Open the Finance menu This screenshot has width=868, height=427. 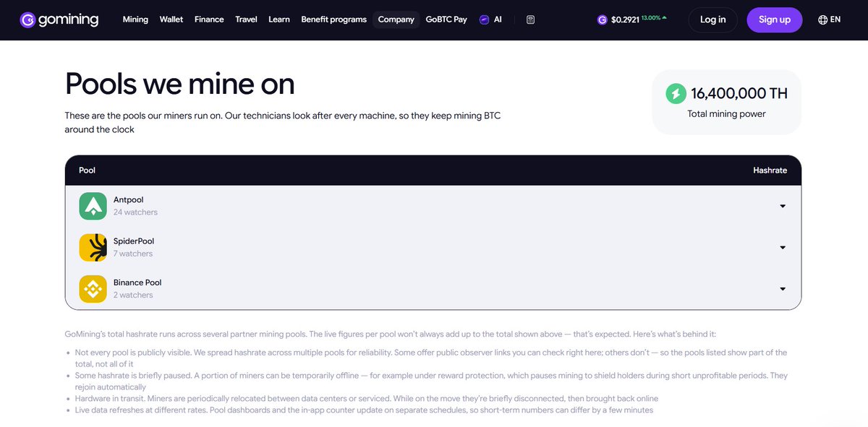pyautogui.click(x=209, y=20)
